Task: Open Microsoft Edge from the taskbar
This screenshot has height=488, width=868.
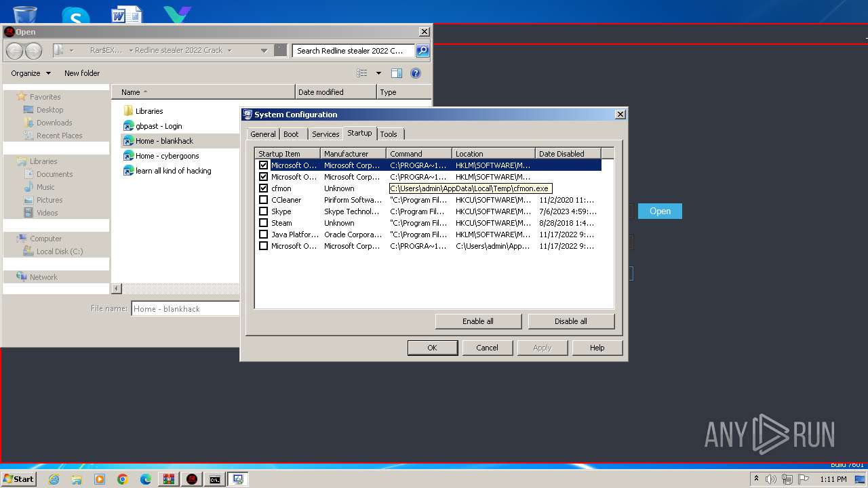Action: tap(146, 479)
